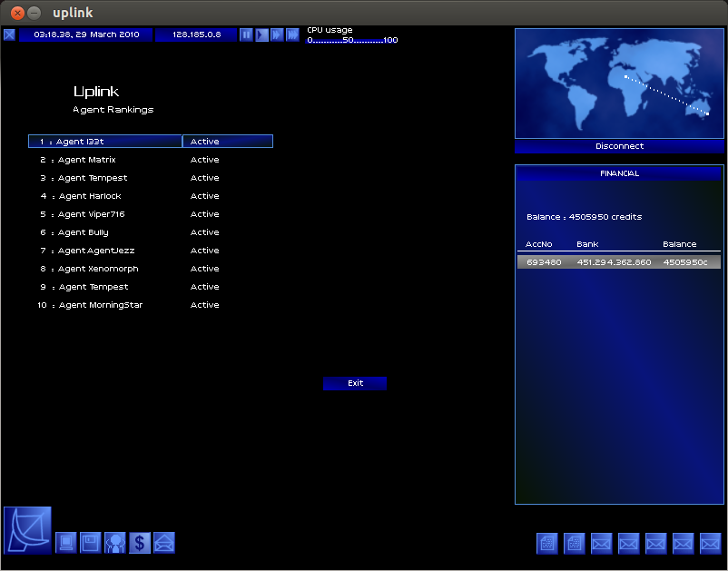This screenshot has width=728, height=571.
Task: Open the world map view
Action: coord(619,84)
